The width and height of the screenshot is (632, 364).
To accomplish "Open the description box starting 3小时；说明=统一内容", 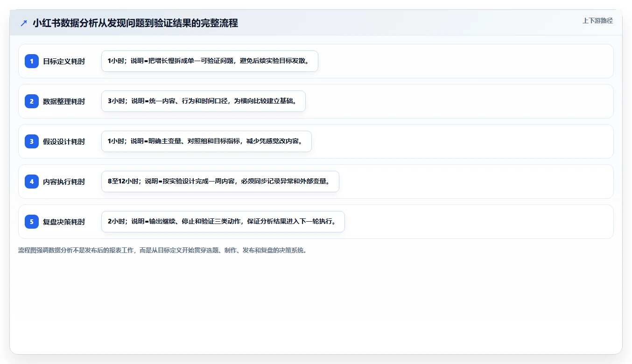I will (x=204, y=101).
